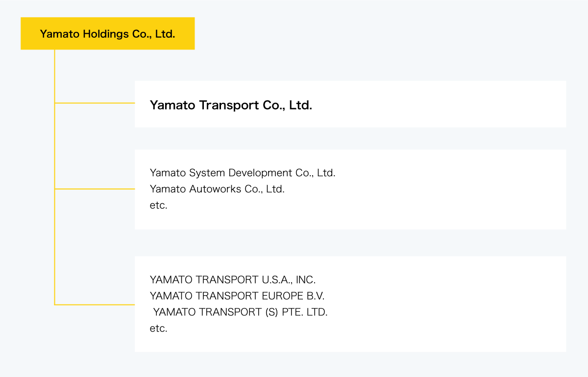The height and width of the screenshot is (377, 588).
Task: Click "Ltd." ending the Yamato Transport heading
Action: point(300,105)
